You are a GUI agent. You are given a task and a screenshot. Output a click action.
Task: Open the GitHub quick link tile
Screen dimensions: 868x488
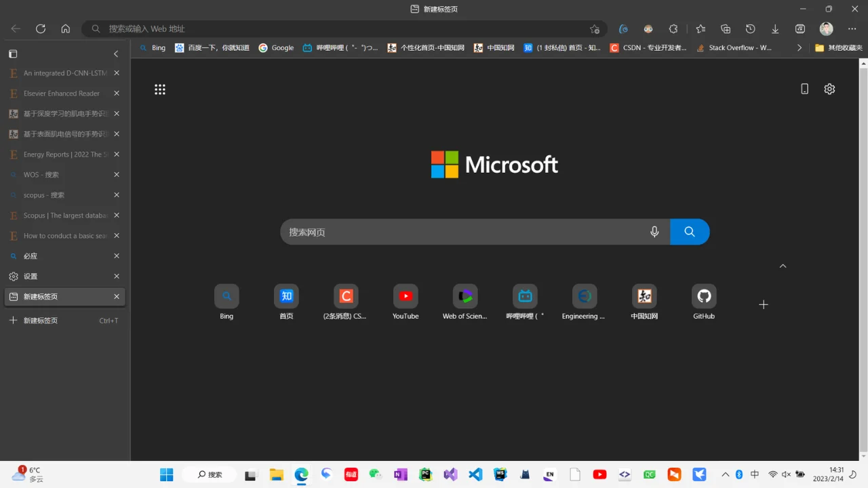[x=704, y=302]
